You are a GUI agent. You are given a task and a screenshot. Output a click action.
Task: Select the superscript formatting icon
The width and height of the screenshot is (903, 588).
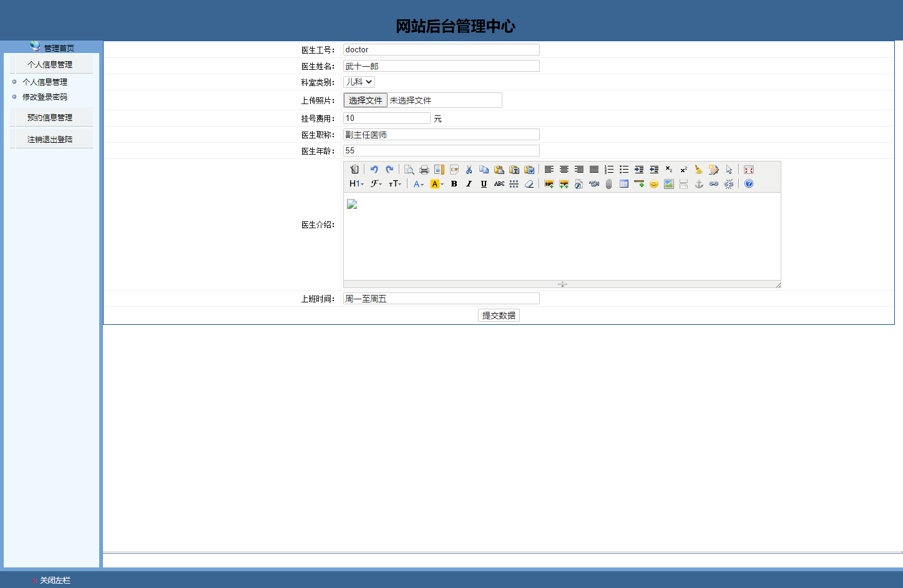(683, 169)
